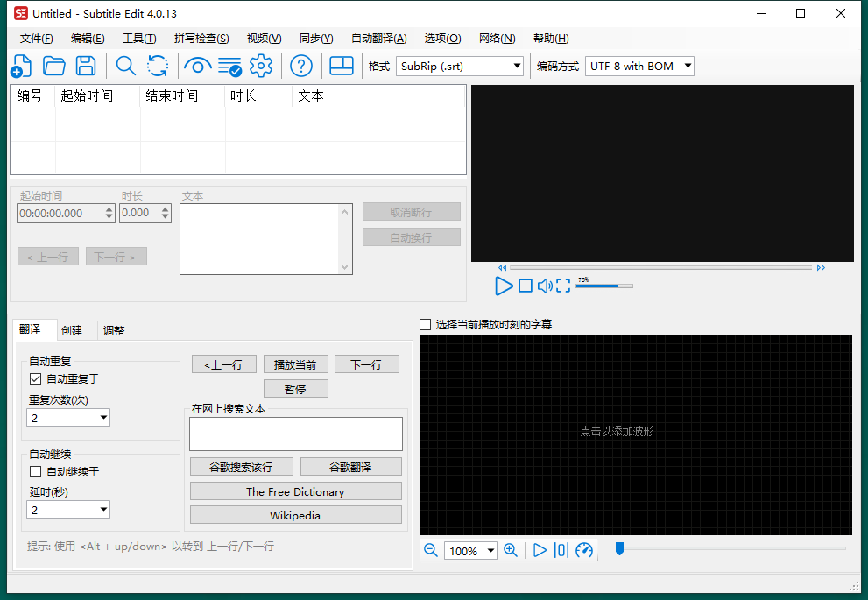Fast forward video with double right arrows

click(x=821, y=267)
